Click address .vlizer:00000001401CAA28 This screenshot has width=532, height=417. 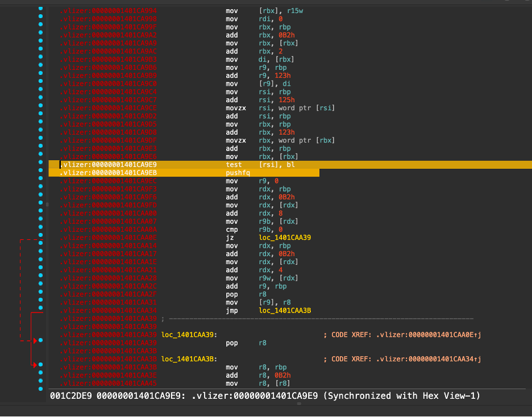click(108, 278)
